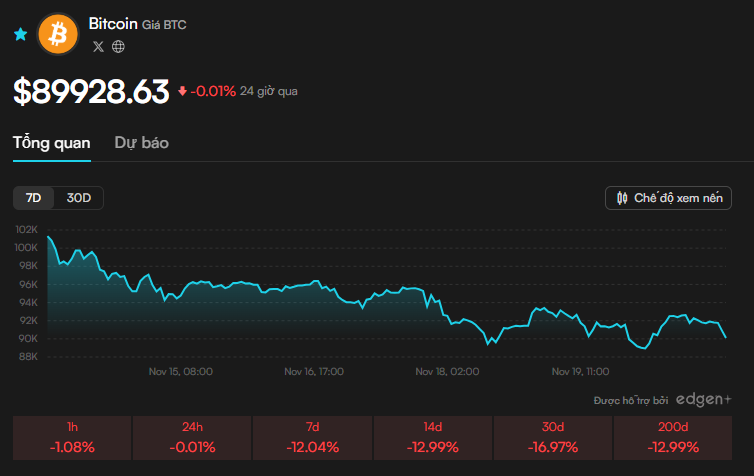The width and height of the screenshot is (754, 476).
Task: Select the 7d -12.04% stat card
Action: (x=313, y=438)
